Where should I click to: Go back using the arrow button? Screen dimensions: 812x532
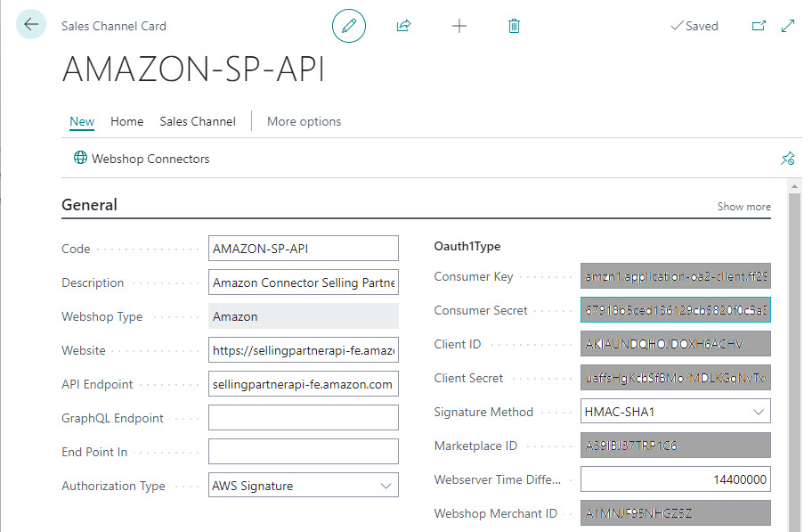pos(31,24)
